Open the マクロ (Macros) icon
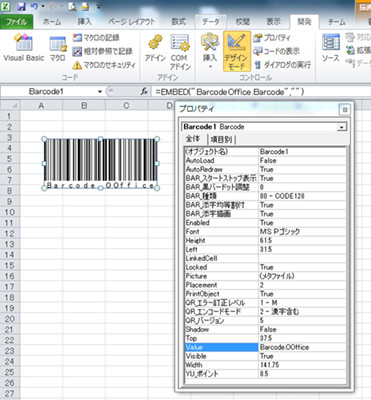Image resolution: width=371 pixels, height=400 pixels. (58, 48)
